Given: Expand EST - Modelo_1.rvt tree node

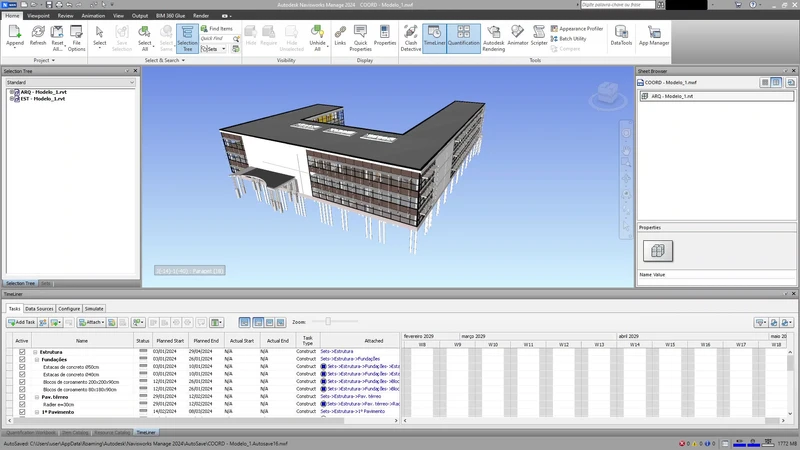Looking at the screenshot, I should (11, 98).
